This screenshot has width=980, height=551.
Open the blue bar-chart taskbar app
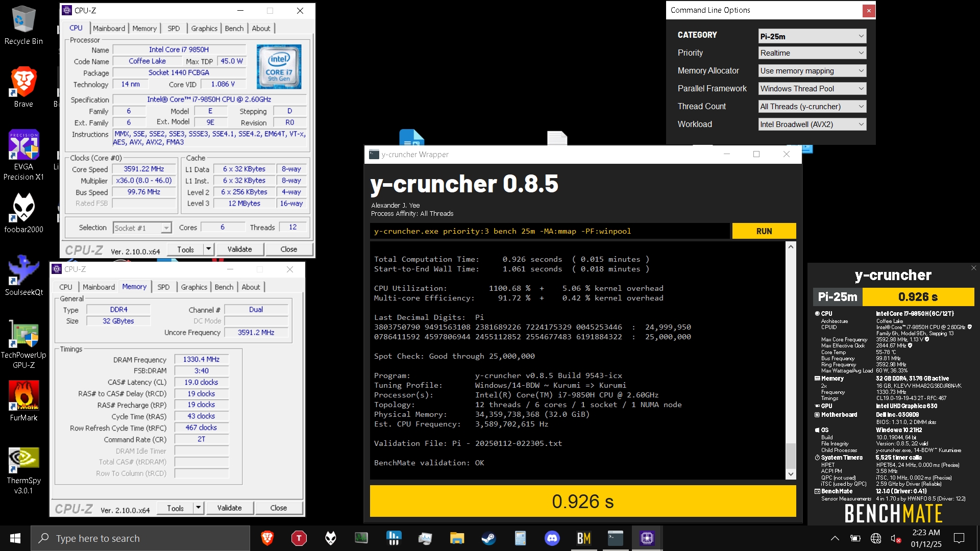point(394,538)
